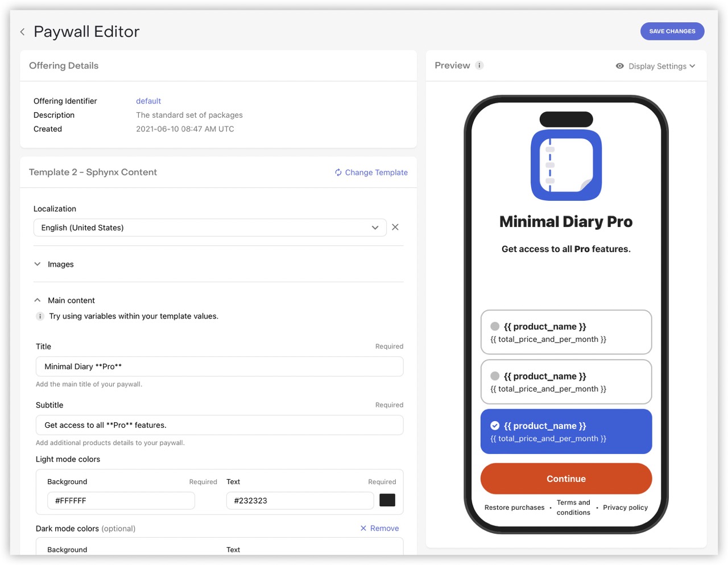Remove localization with the X icon

click(x=395, y=227)
